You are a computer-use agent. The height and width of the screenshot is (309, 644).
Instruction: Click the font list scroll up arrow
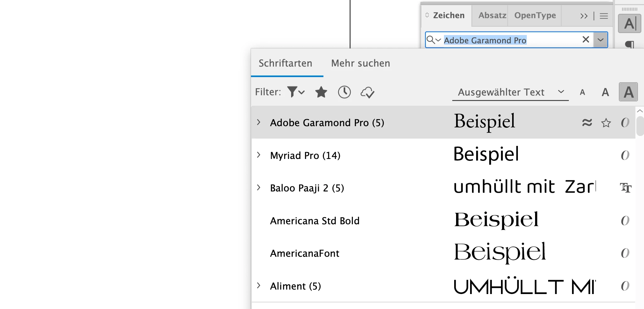(640, 111)
